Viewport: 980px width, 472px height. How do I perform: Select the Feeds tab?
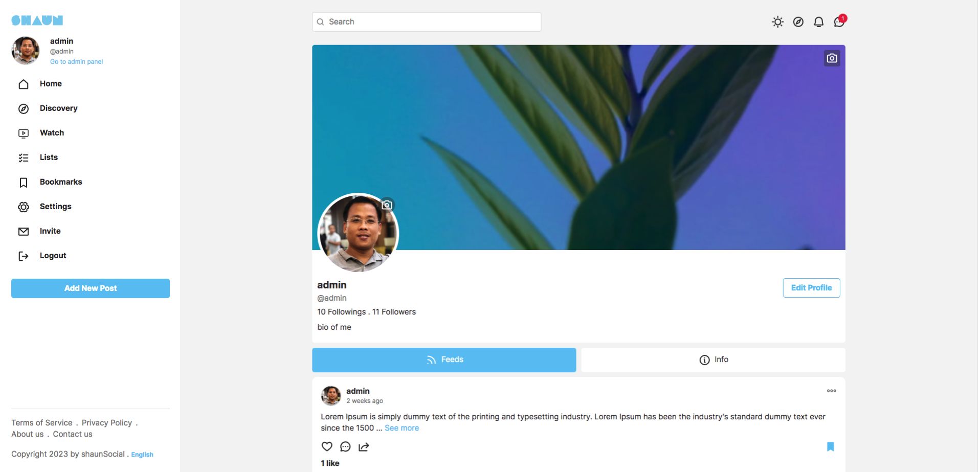(x=444, y=360)
